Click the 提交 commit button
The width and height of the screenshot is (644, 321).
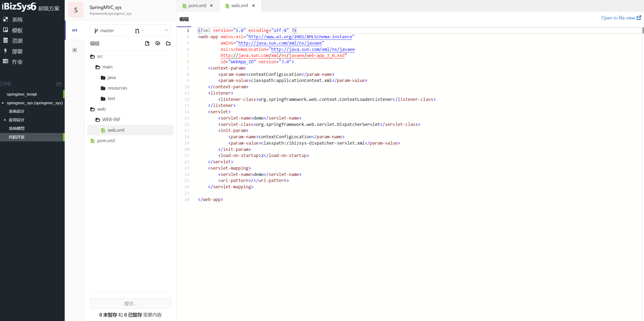click(x=130, y=303)
